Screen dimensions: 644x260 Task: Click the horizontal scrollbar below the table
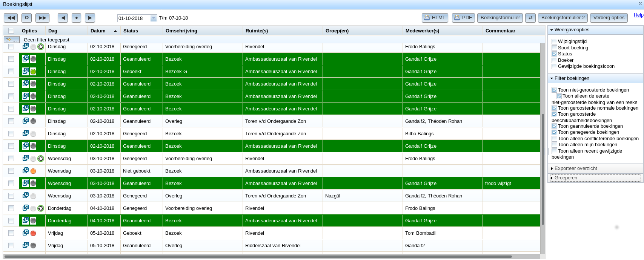258,257
